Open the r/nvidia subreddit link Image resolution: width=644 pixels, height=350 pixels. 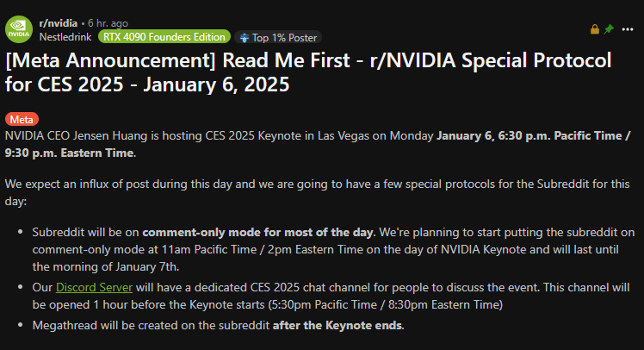point(57,23)
